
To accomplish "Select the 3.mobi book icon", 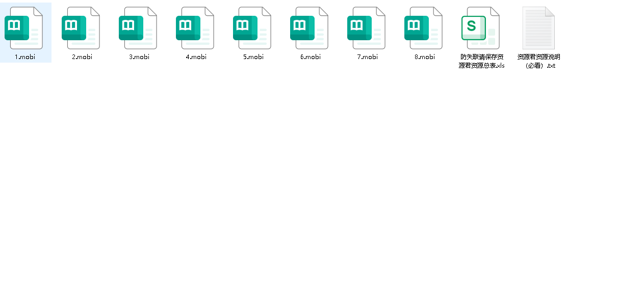I will coord(138,28).
